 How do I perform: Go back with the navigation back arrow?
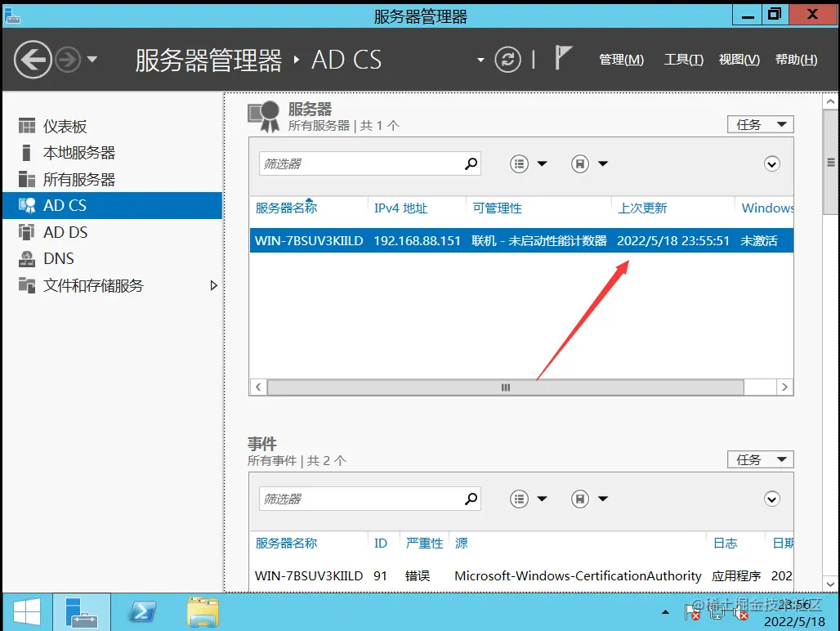click(34, 60)
